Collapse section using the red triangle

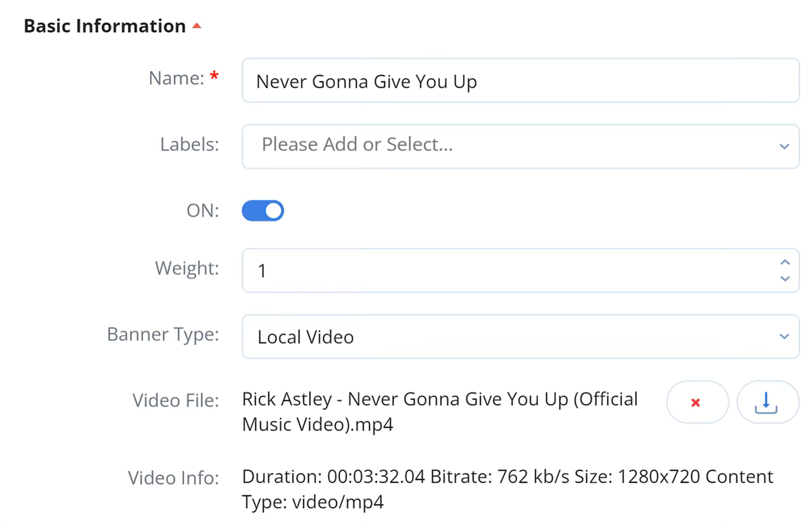[197, 26]
